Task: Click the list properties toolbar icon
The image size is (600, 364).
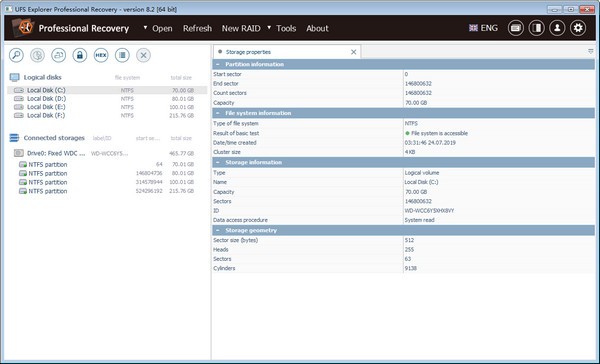Action: 122,55
